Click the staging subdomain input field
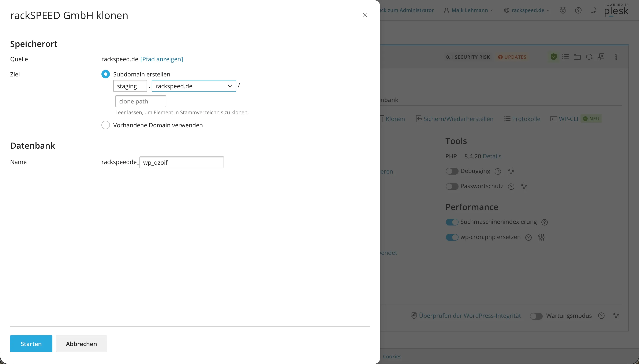 [130, 86]
